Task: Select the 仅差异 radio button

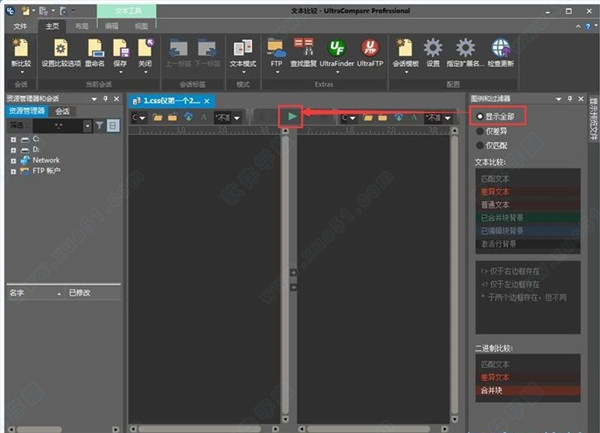Action: (480, 131)
